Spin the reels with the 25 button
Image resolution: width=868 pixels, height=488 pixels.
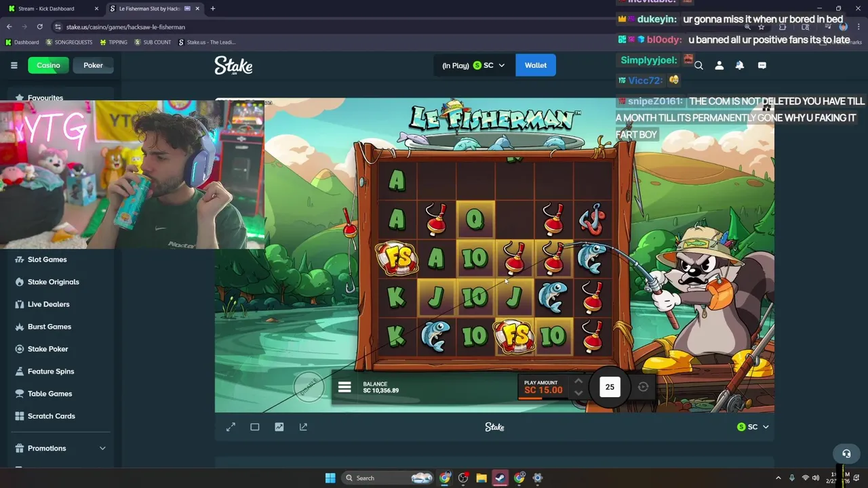(x=610, y=387)
